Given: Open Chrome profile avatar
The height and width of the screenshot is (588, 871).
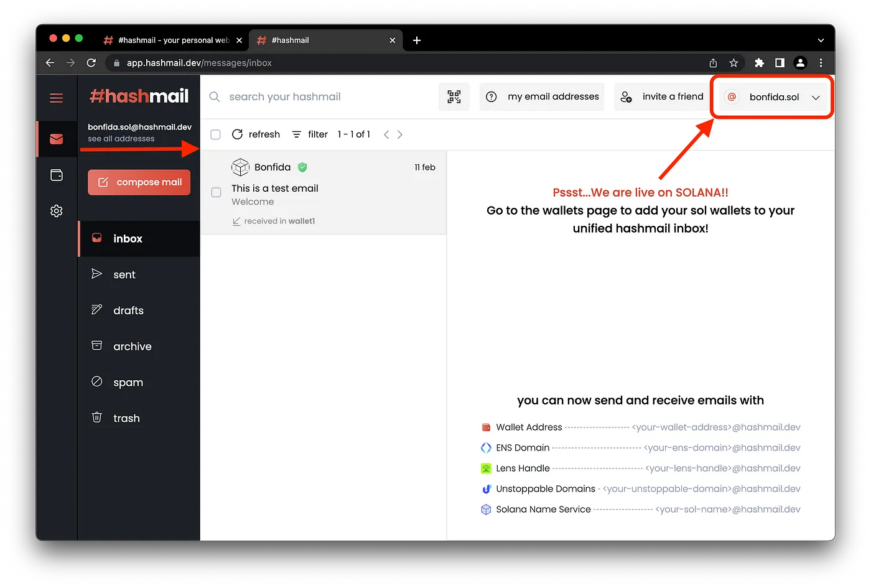Looking at the screenshot, I should (x=801, y=63).
